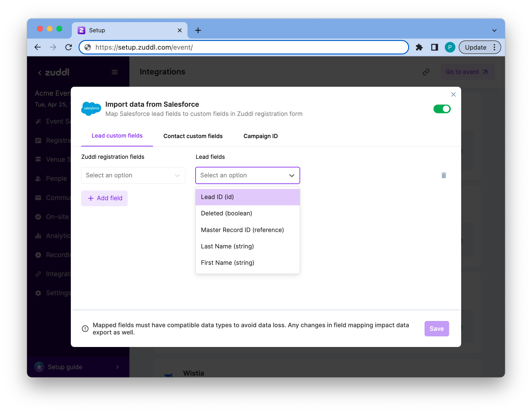This screenshot has width=532, height=413.
Task: Click the copy link icon near Go to event
Action: [426, 72]
